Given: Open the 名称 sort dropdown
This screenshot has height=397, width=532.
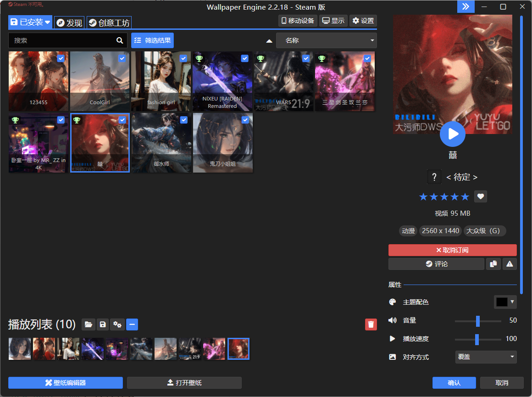Looking at the screenshot, I should 327,40.
